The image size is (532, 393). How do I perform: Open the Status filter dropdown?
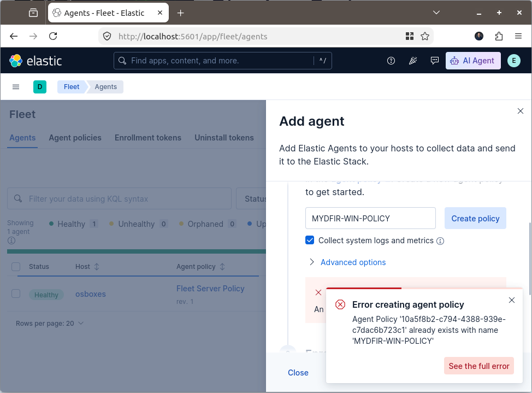(251, 199)
